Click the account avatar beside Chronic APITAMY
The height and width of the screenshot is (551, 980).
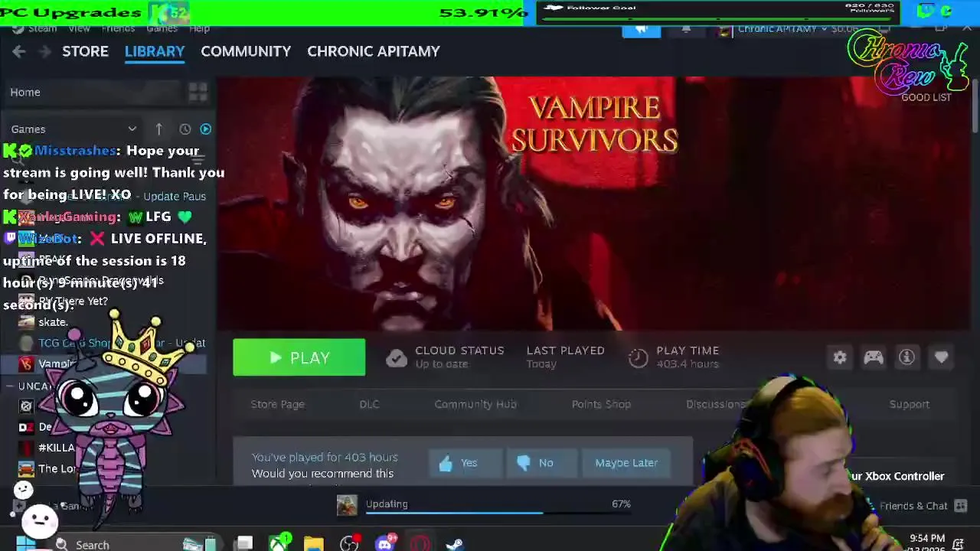click(724, 30)
